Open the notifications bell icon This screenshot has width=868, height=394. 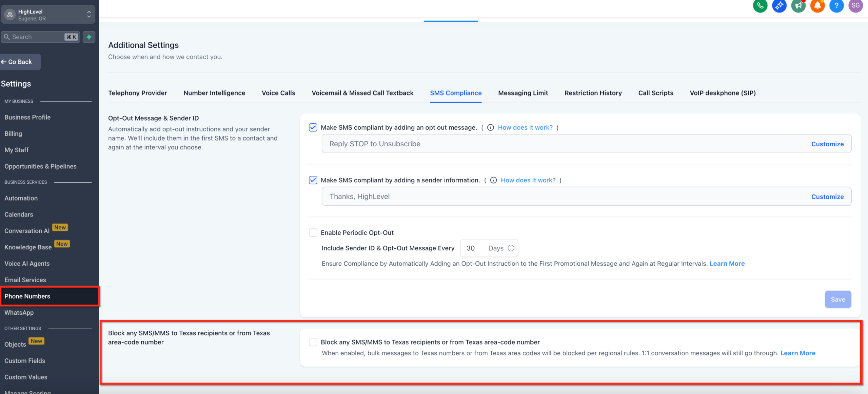click(x=817, y=6)
